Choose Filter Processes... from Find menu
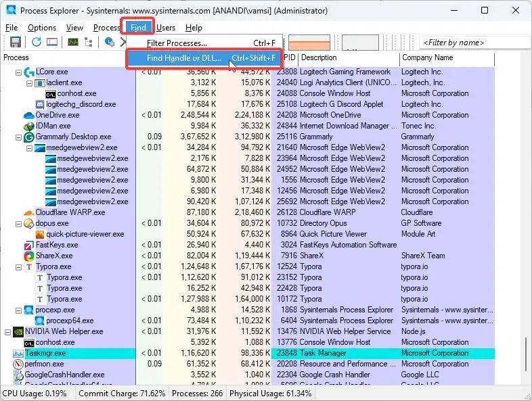The width and height of the screenshot is (532, 401). coord(204,43)
